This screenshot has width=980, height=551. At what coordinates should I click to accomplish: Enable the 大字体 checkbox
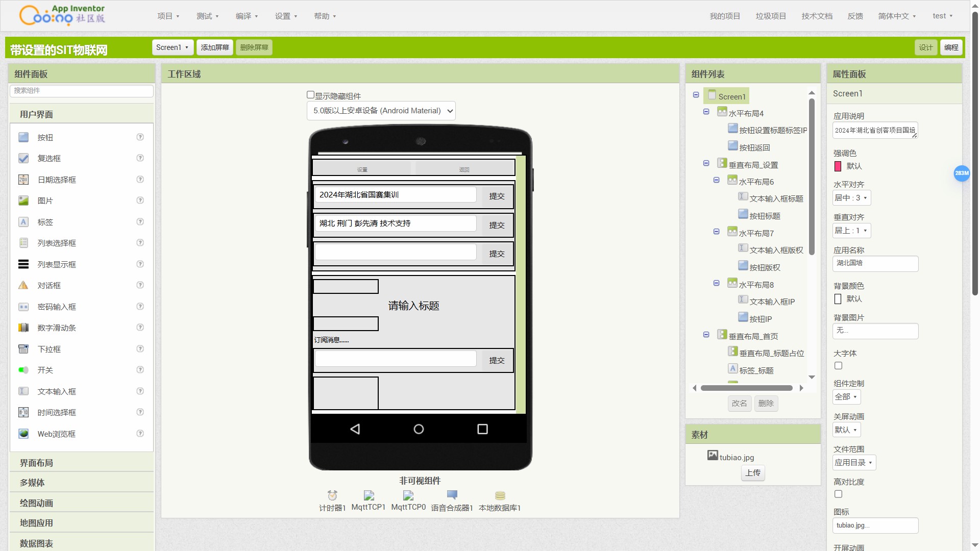[x=838, y=366]
